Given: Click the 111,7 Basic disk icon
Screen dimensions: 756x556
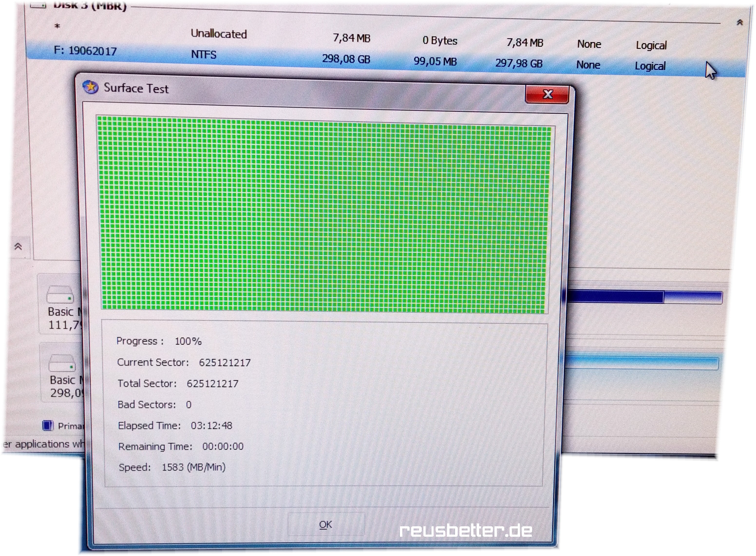Looking at the screenshot, I should (x=60, y=295).
